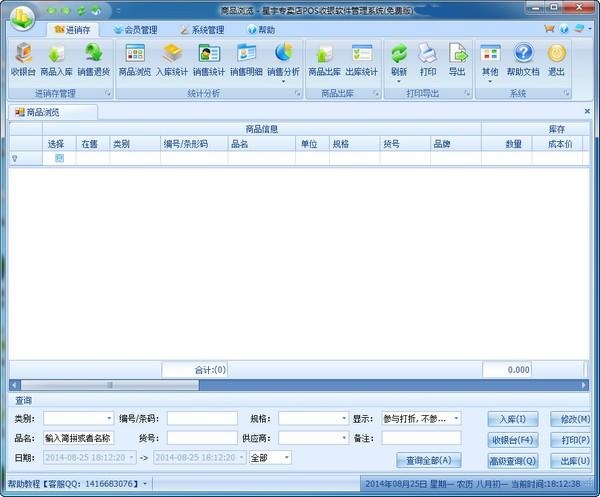Viewport: 600px width, 497px height.
Task: Expand the 类别 category dropdown
Action: coord(109,418)
